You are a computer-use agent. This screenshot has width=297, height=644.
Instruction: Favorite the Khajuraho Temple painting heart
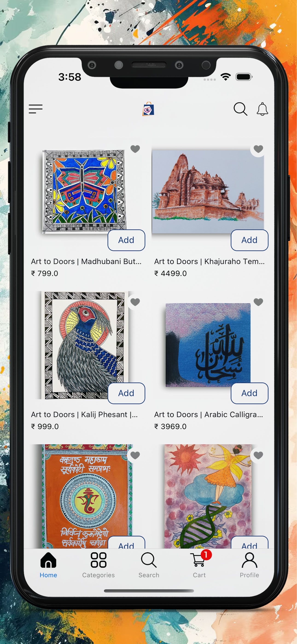[258, 149]
